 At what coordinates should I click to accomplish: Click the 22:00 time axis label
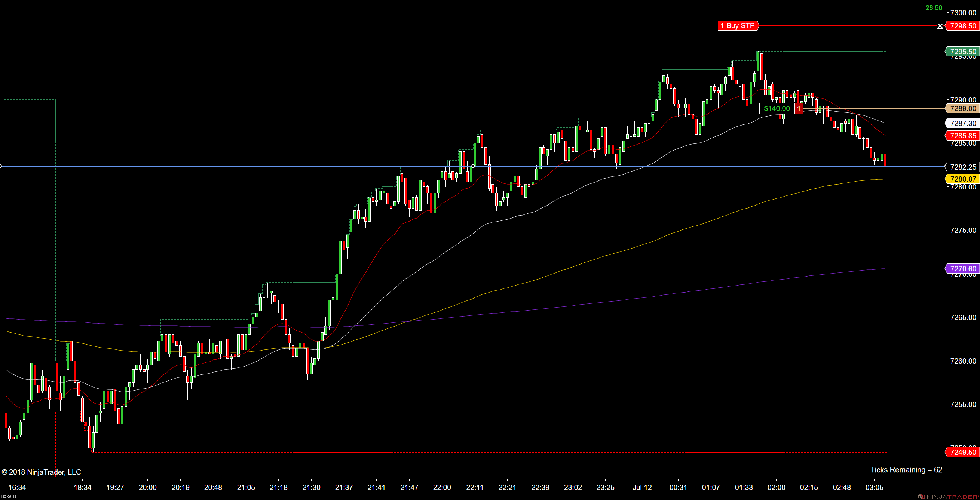[442, 487]
